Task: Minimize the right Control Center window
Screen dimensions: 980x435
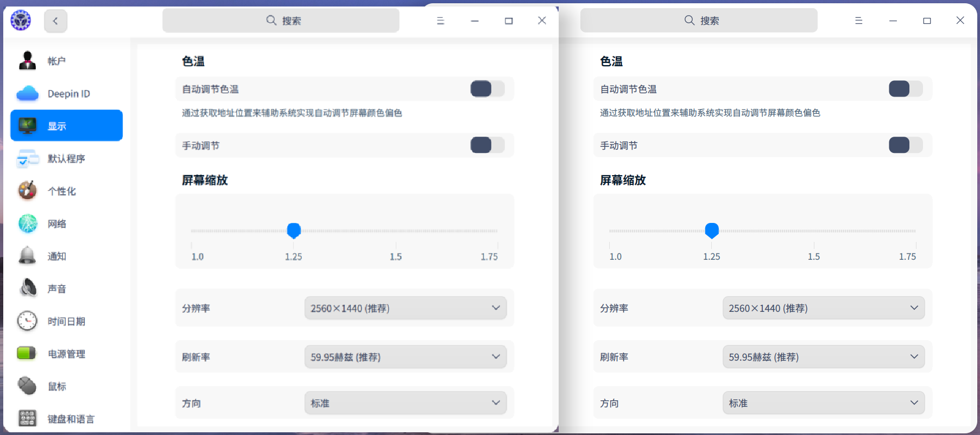Action: (893, 21)
